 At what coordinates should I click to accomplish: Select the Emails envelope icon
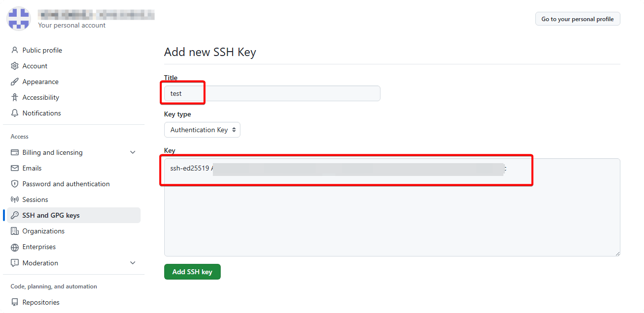pos(14,168)
